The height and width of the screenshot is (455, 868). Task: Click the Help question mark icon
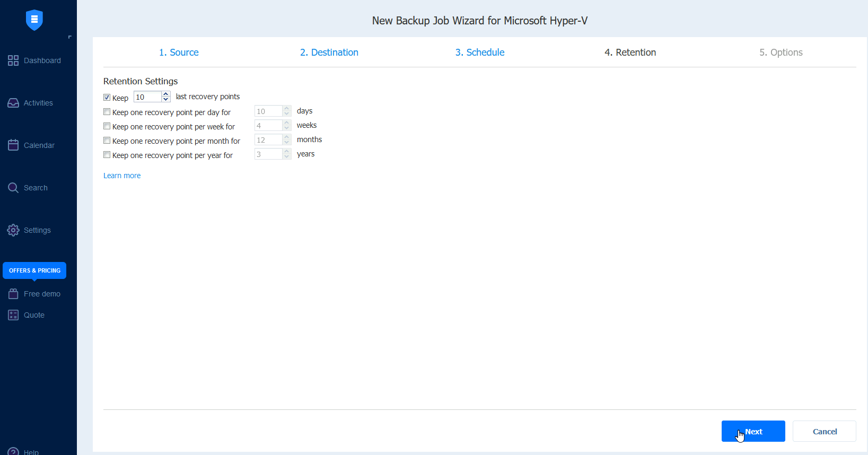[x=13, y=452]
